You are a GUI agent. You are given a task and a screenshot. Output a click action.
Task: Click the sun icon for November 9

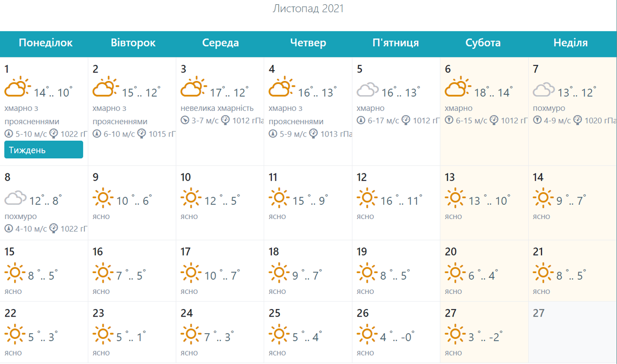(x=103, y=198)
